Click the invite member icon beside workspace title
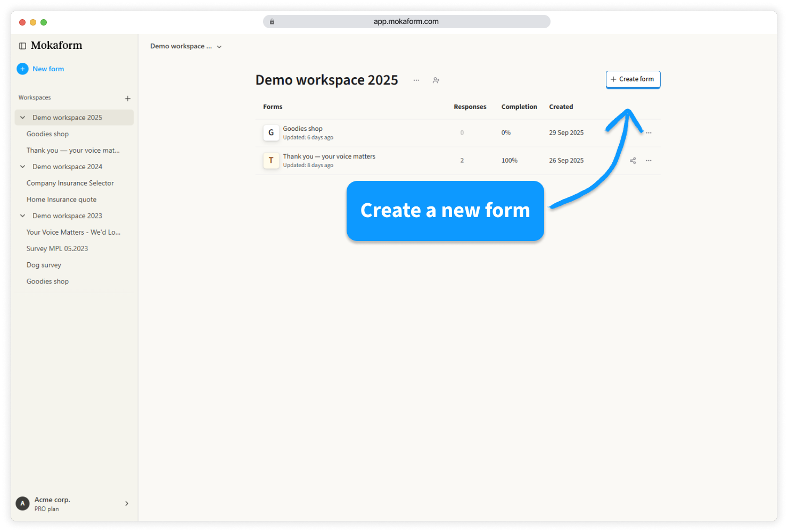 436,80
